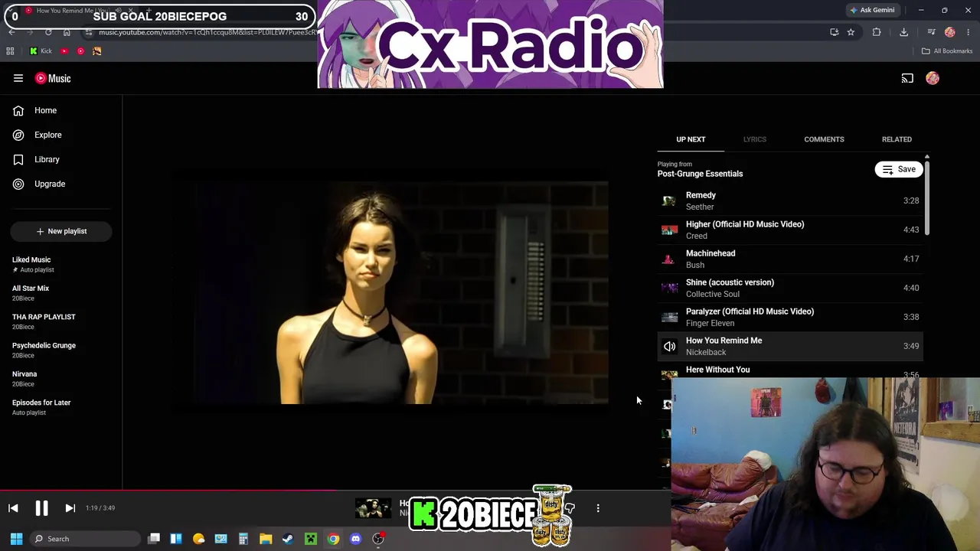Image resolution: width=980 pixels, height=551 pixels.
Task: Open the YouTube bookmark icon
Action: (64, 51)
